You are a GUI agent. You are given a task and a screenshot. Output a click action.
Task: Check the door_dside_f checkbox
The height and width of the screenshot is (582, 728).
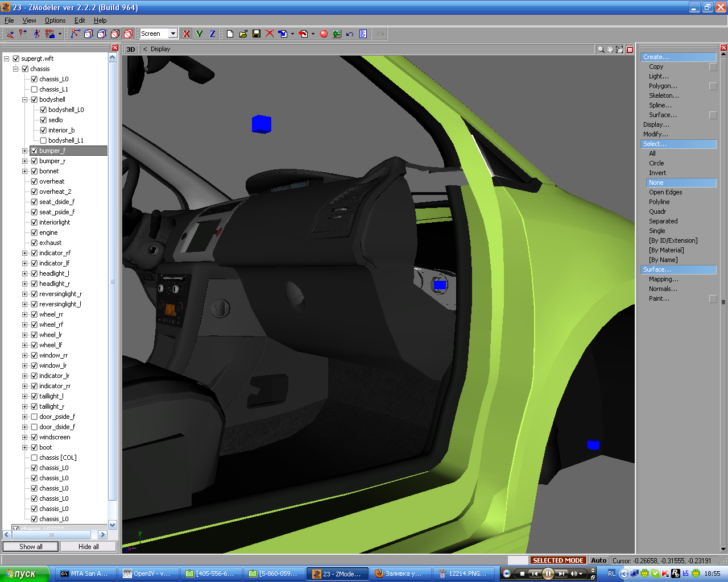(x=34, y=427)
